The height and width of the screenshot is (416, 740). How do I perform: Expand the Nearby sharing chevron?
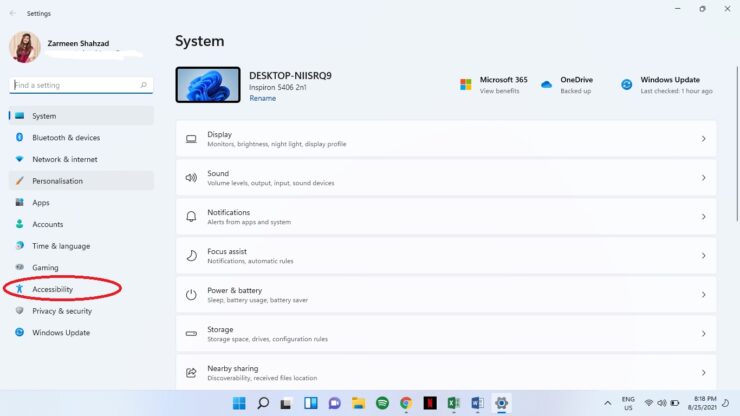tap(703, 373)
